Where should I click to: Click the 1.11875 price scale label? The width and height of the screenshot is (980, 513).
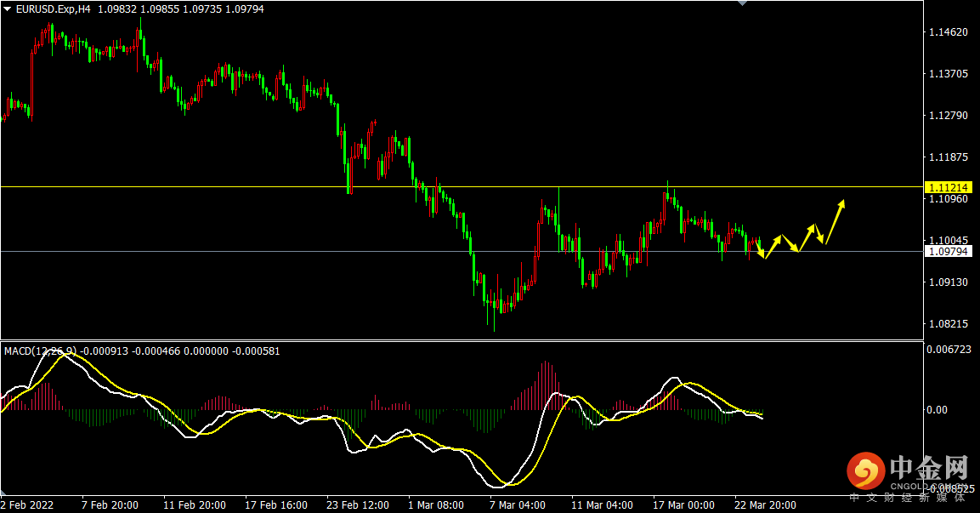click(948, 157)
